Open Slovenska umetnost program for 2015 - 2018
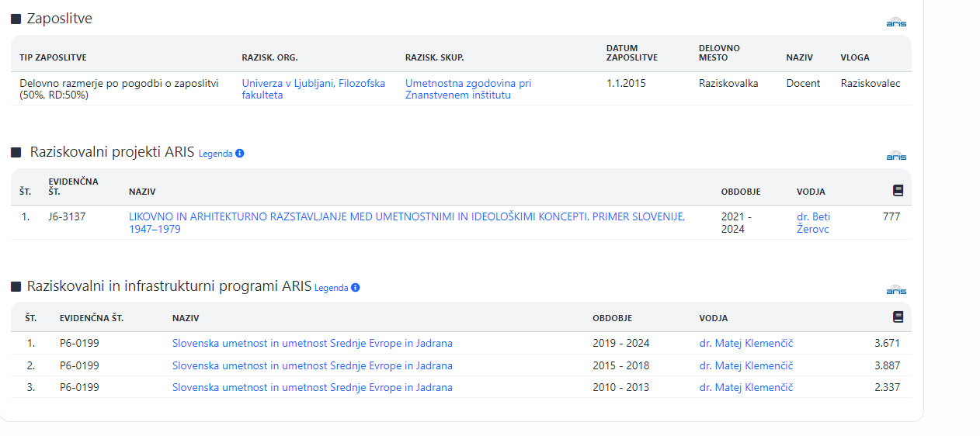This screenshot has width=980, height=436. click(x=312, y=365)
